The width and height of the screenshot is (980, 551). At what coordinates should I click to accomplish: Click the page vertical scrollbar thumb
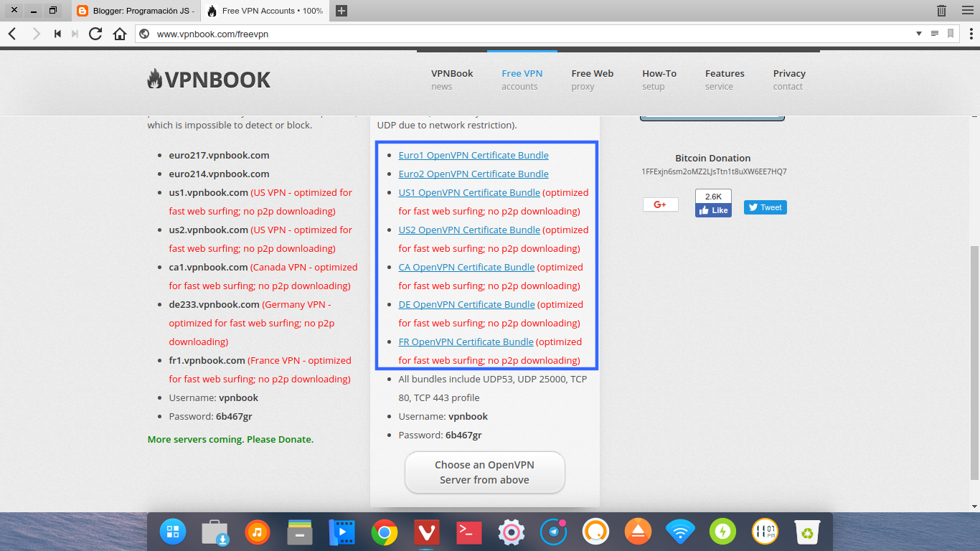pos(974,363)
